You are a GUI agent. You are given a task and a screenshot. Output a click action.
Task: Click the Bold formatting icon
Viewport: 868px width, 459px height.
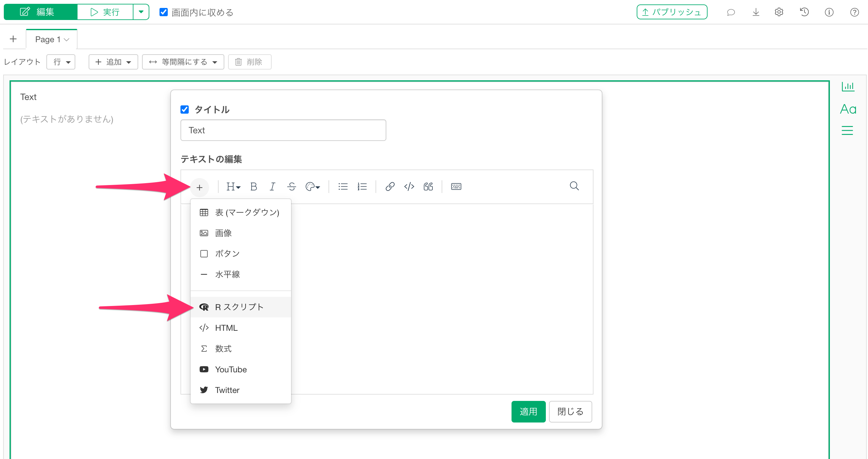[254, 187]
